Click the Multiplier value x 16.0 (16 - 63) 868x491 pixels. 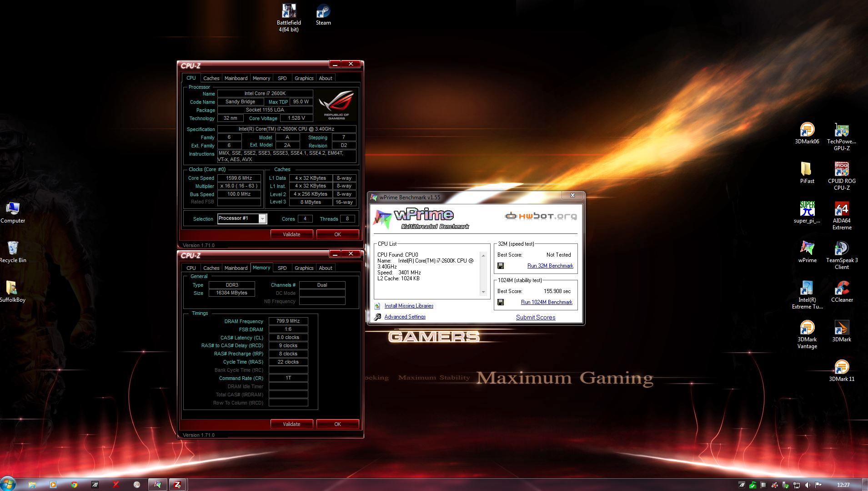239,186
